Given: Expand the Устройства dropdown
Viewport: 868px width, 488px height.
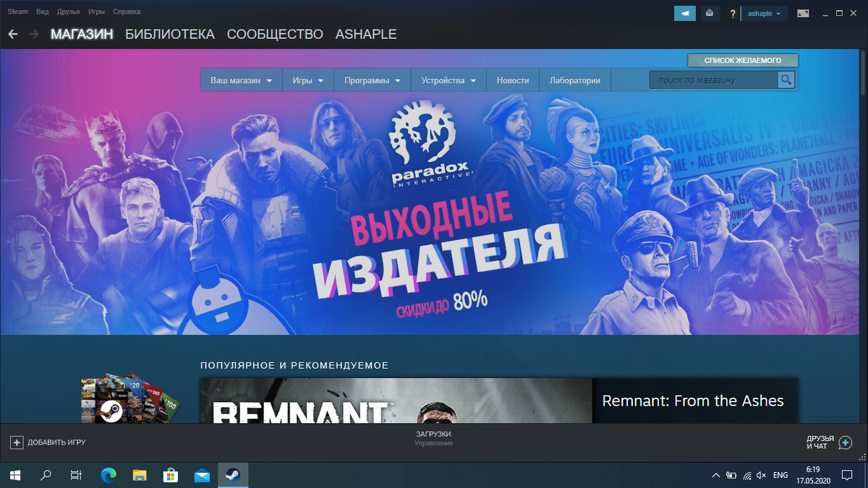Looking at the screenshot, I should (x=448, y=80).
